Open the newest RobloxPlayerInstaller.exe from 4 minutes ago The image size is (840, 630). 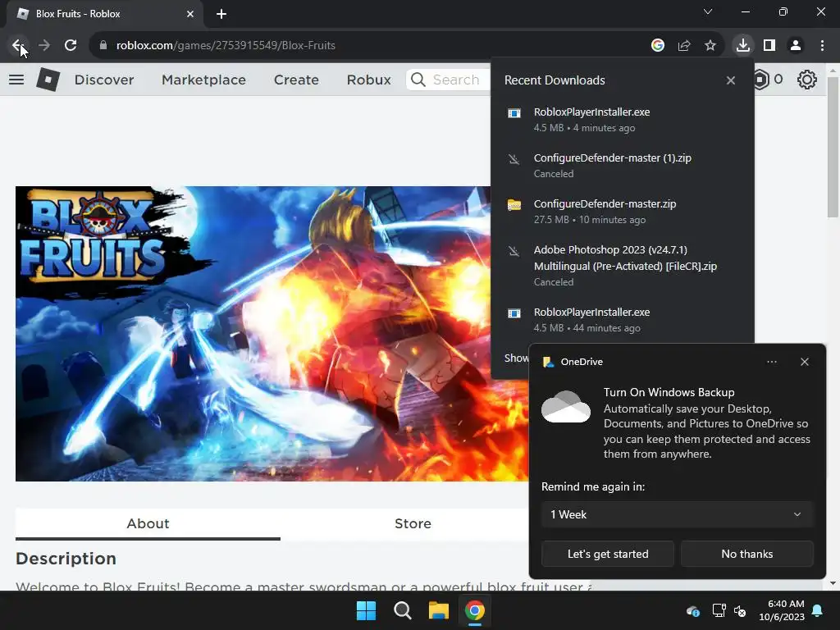623,120
